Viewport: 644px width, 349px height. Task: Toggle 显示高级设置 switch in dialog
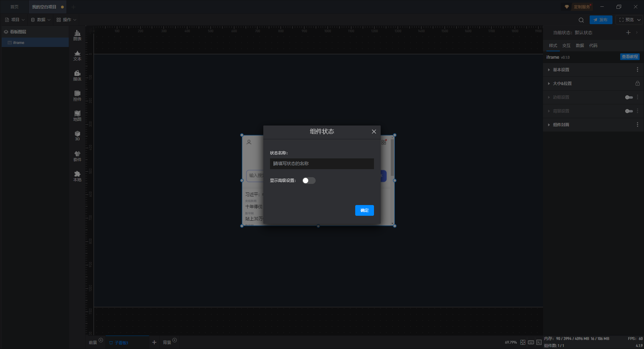(x=309, y=181)
